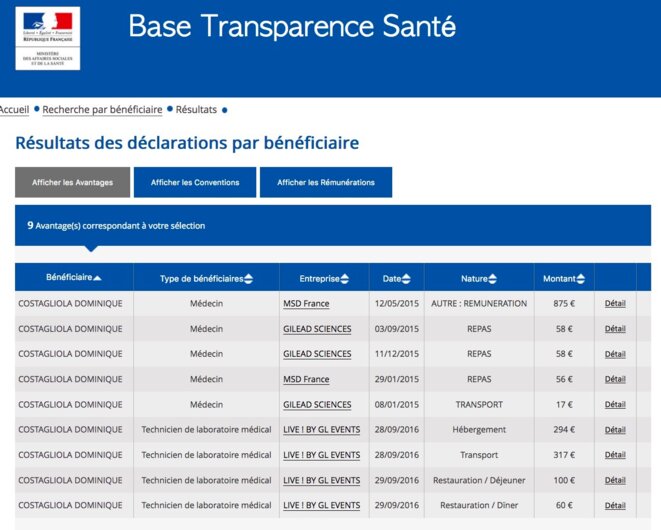Sort by Nature column arrows
Screen dimensions: 661x530
pyautogui.click(x=492, y=279)
